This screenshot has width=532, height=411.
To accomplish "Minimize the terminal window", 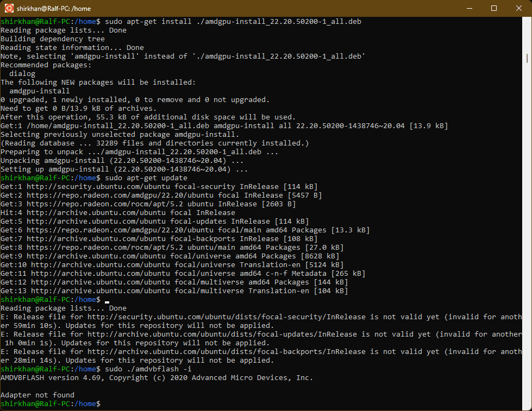I will [x=469, y=8].
